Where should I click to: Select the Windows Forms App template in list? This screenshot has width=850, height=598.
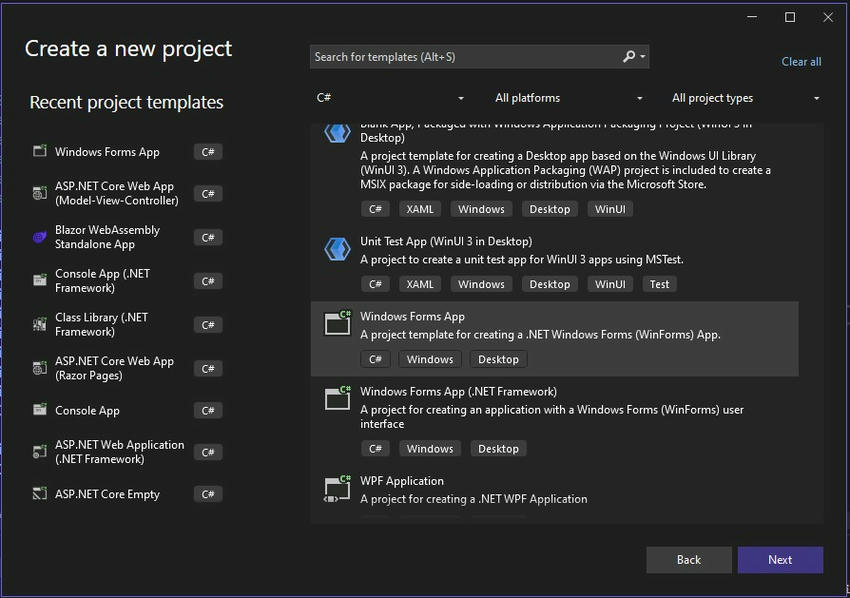pos(554,339)
